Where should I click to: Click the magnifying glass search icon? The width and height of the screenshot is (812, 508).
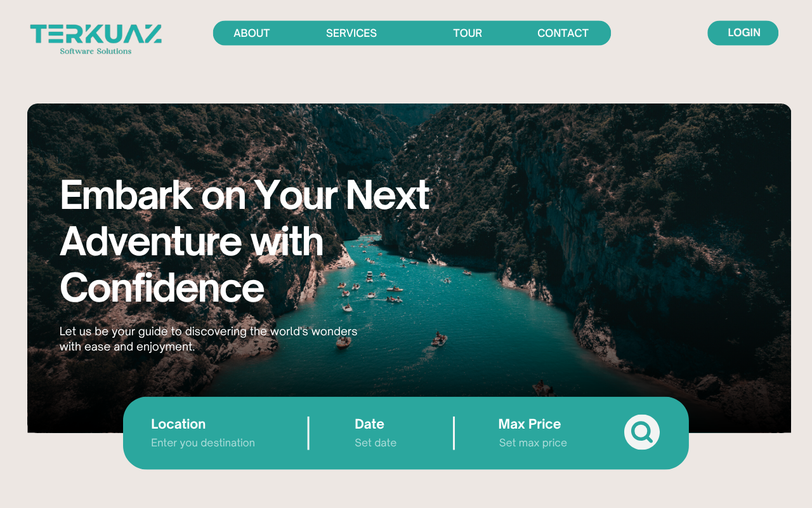(x=642, y=432)
